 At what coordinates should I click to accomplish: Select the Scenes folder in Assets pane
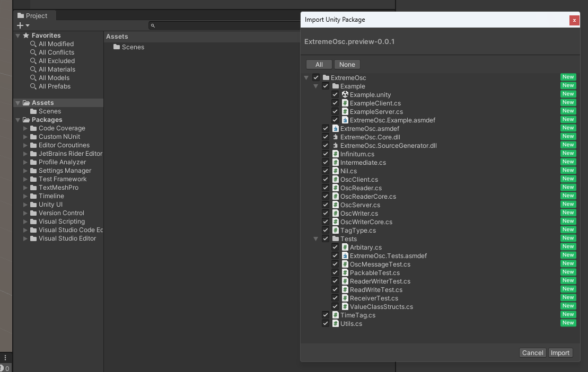(x=133, y=47)
